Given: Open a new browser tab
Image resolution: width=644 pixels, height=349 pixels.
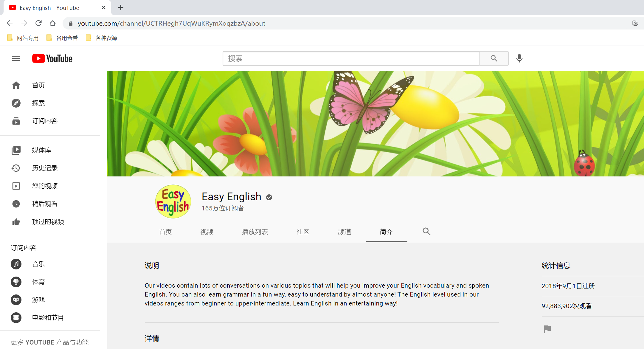Looking at the screenshot, I should pos(120,7).
